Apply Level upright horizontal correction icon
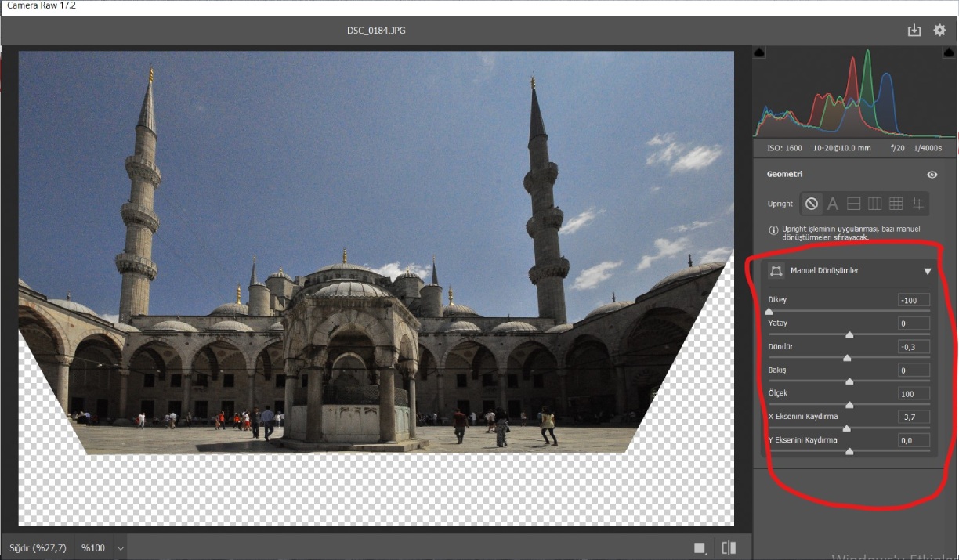Screen dimensions: 959x560 [x=854, y=204]
